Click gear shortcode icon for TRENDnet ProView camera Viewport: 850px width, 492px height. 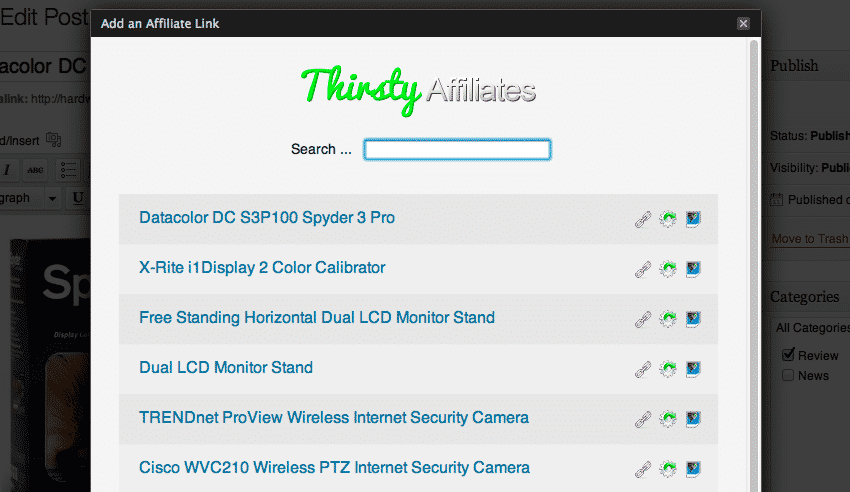(x=668, y=419)
